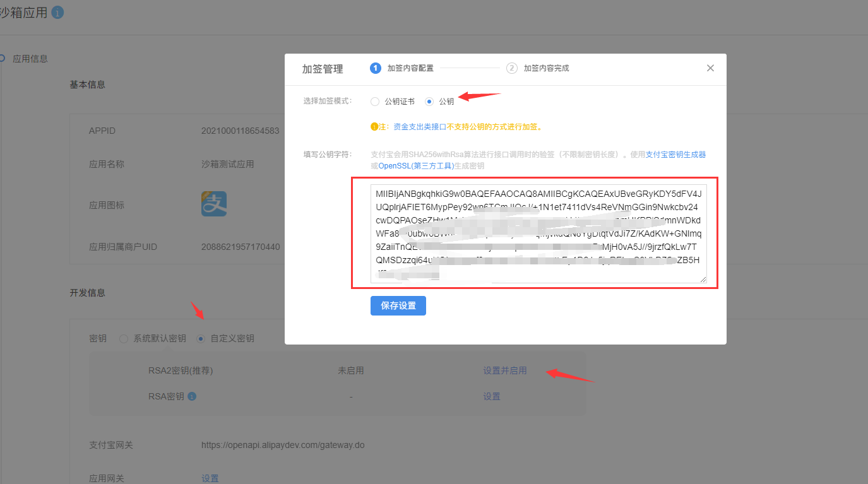Open the 支付宝密钥生成器 link
Viewport: 868px width, 484px height.
[x=675, y=155]
